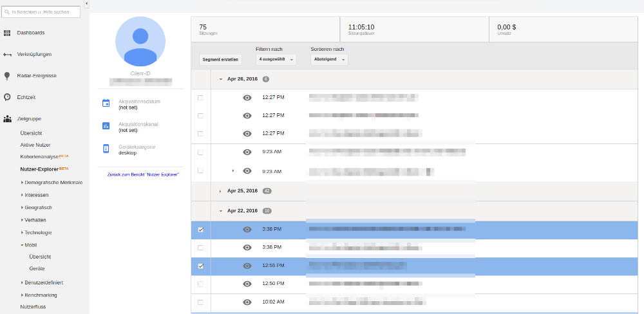This screenshot has height=314, width=644.
Task: Click the Gerätekategorie device icon
Action: coord(106,149)
